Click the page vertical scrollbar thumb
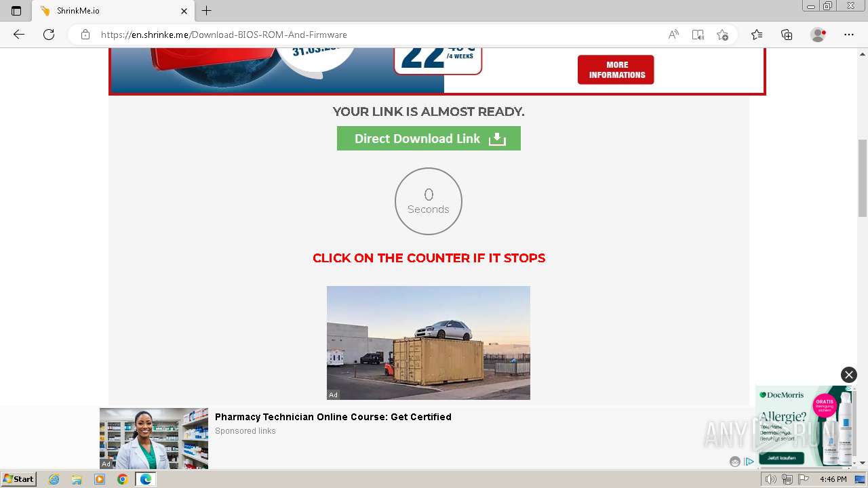This screenshot has width=868, height=488. tap(863, 178)
